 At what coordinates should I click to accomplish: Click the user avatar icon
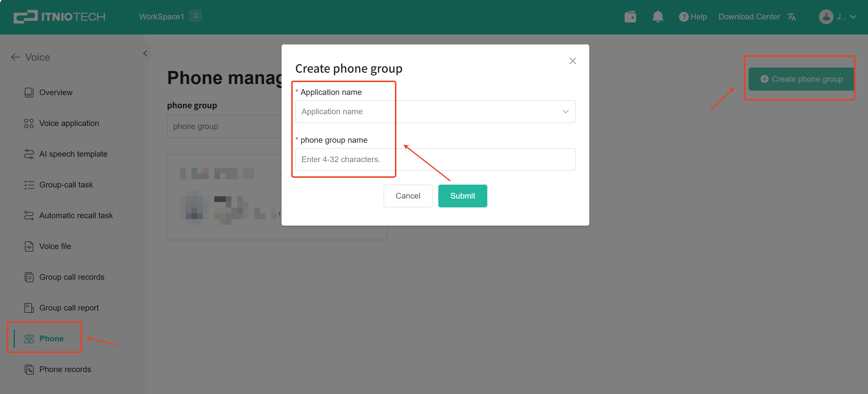coord(826,17)
